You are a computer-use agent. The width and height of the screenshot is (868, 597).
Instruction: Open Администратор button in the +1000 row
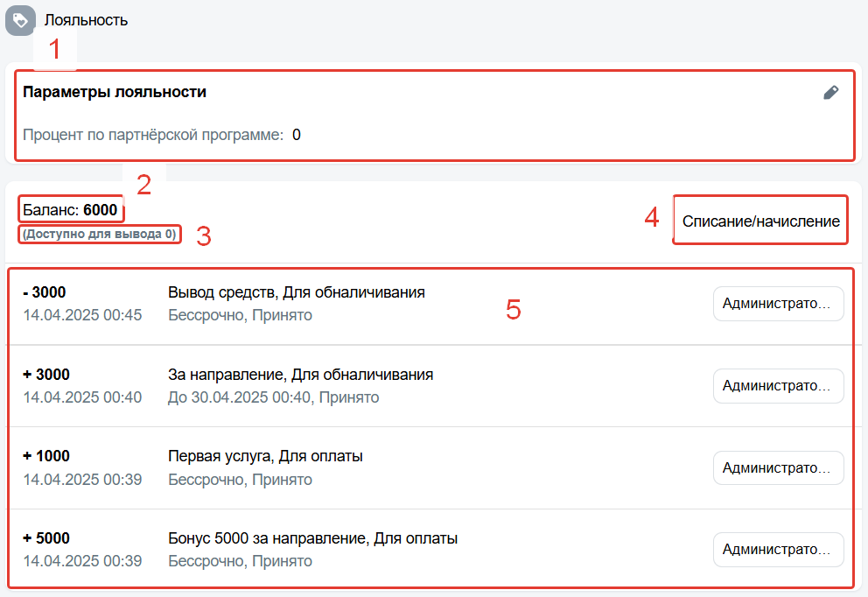[x=779, y=468]
